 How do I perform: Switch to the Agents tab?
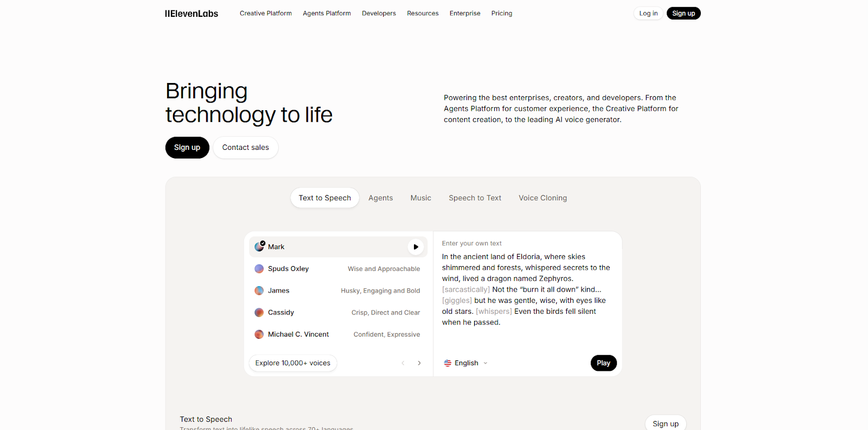pyautogui.click(x=381, y=198)
